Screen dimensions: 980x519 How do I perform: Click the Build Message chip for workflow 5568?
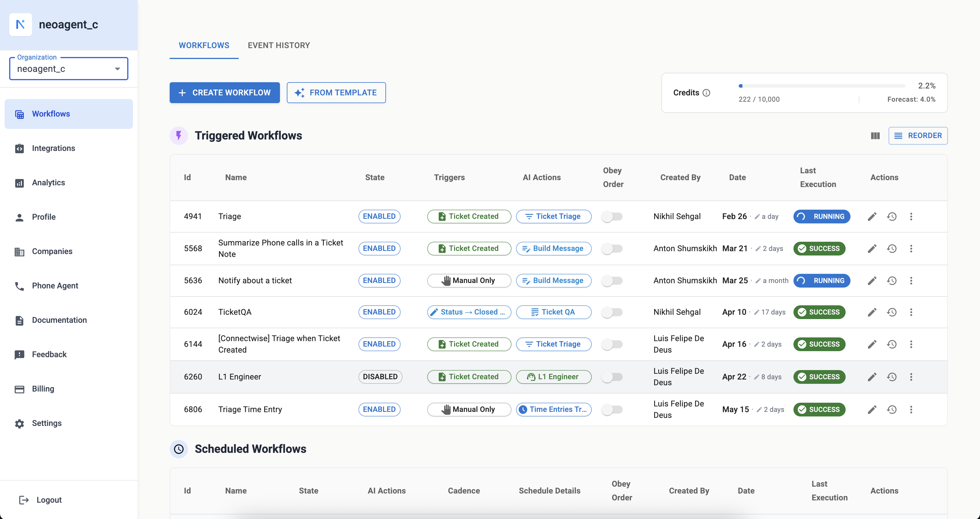click(x=554, y=249)
